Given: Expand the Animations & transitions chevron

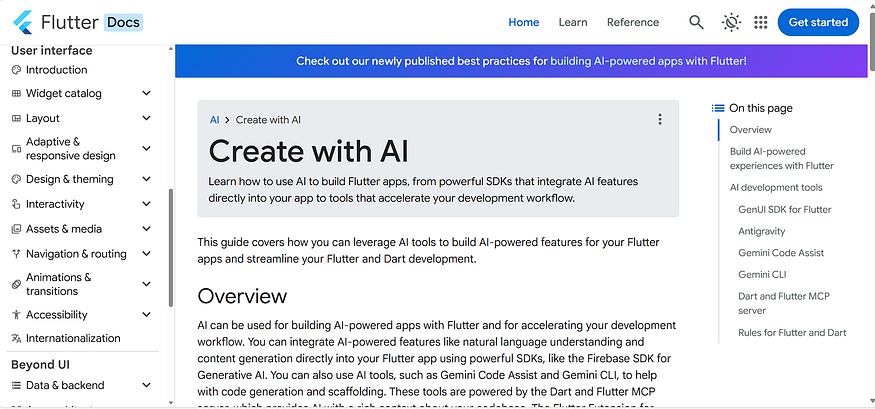Looking at the screenshot, I should [x=146, y=284].
